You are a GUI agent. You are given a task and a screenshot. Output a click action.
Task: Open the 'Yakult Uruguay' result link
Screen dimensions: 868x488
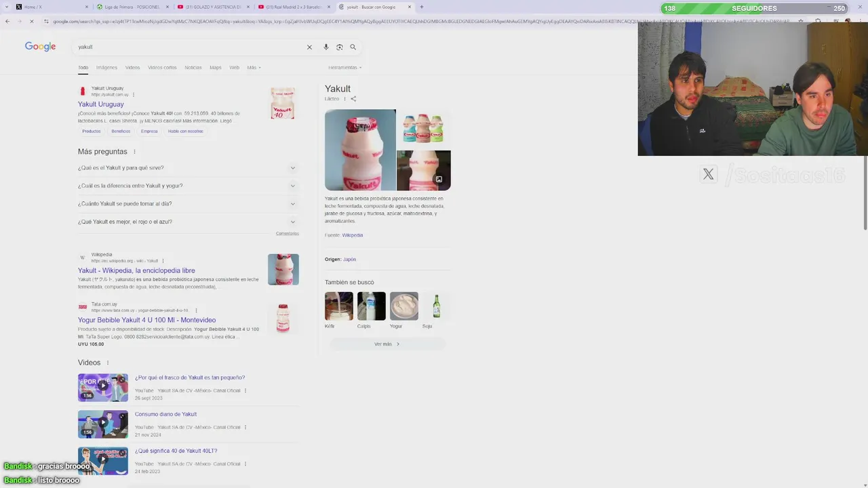101,104
